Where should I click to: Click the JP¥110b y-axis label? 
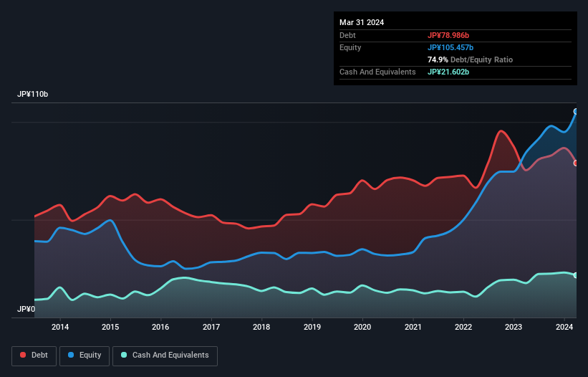33,94
